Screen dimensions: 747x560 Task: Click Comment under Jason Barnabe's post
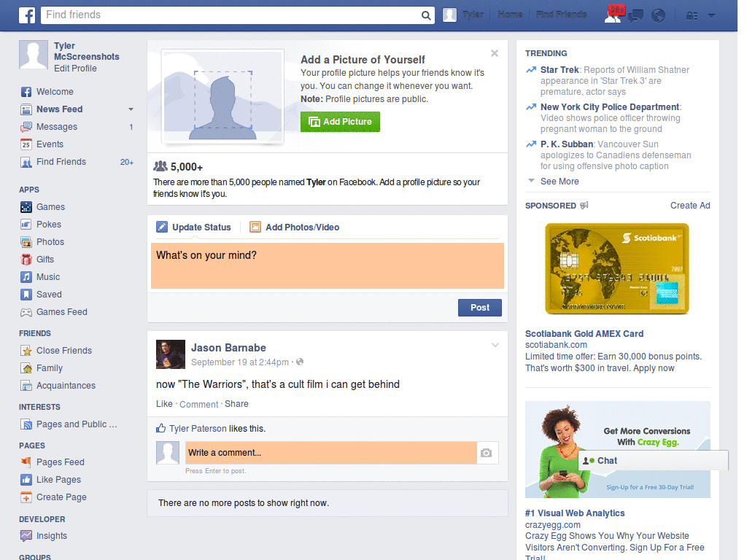[198, 404]
